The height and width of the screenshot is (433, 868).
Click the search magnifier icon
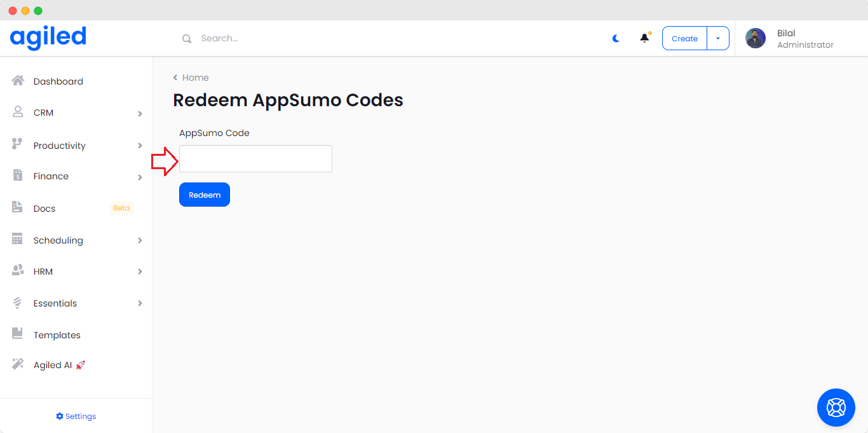point(187,39)
